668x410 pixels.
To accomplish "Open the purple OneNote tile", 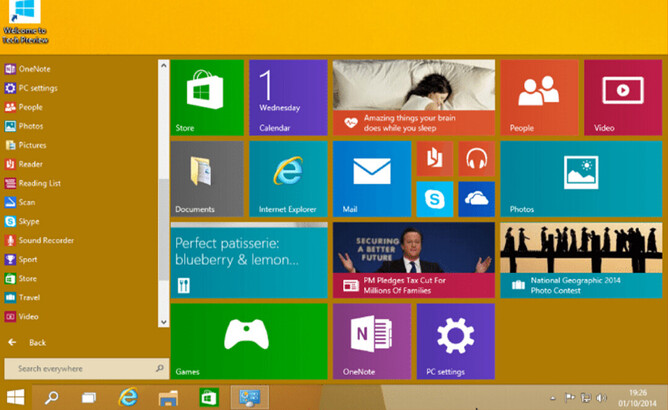I will coord(371,342).
